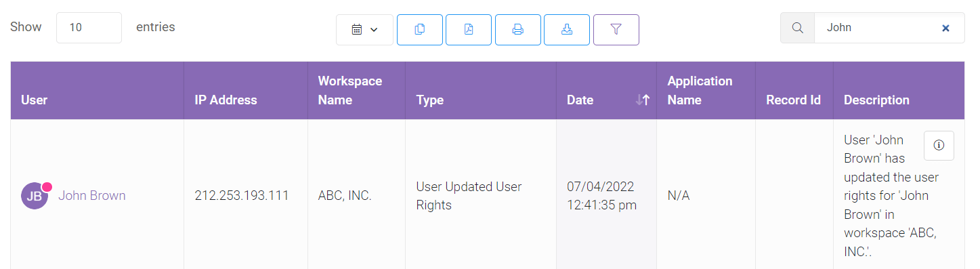Click the Description column header
980x269 pixels.
click(x=899, y=91)
